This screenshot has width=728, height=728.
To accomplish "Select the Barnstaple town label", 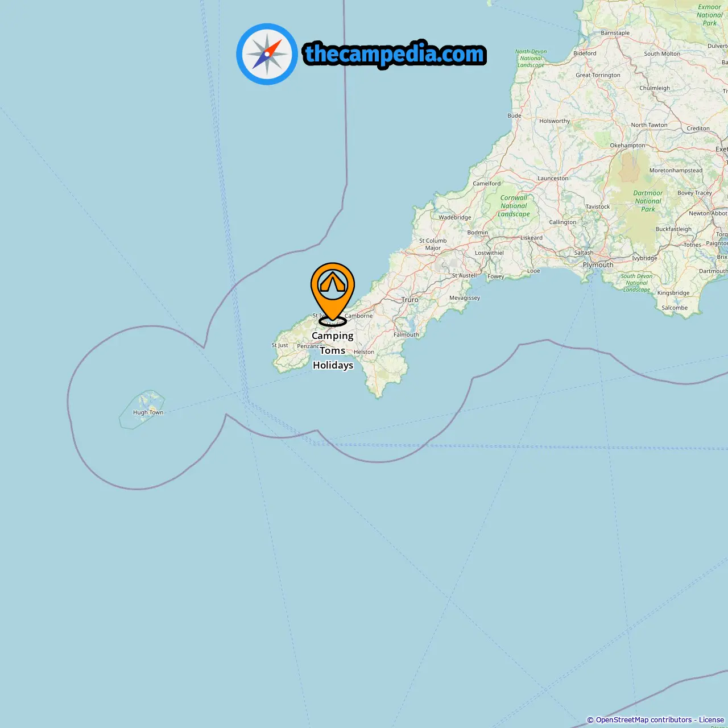I will tap(615, 33).
